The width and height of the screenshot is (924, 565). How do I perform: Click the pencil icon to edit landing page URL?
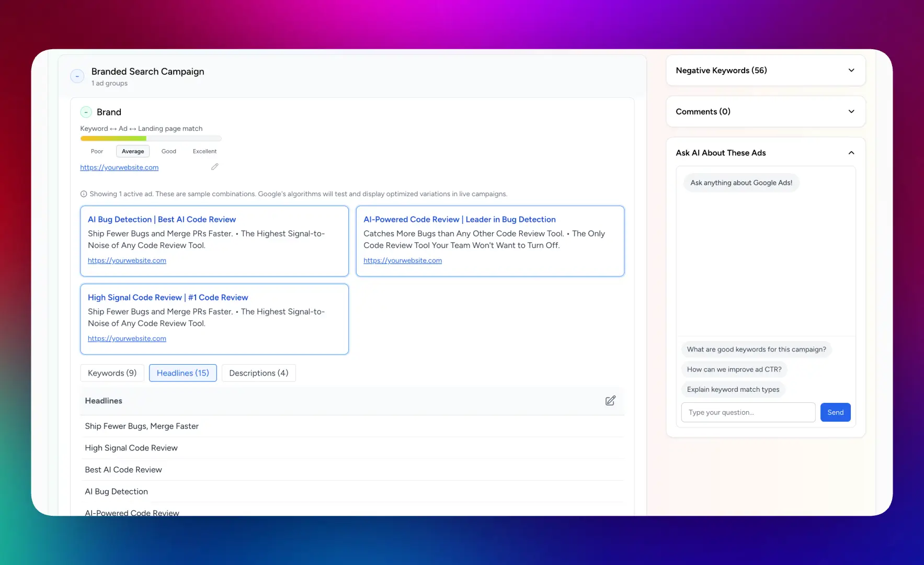point(214,166)
